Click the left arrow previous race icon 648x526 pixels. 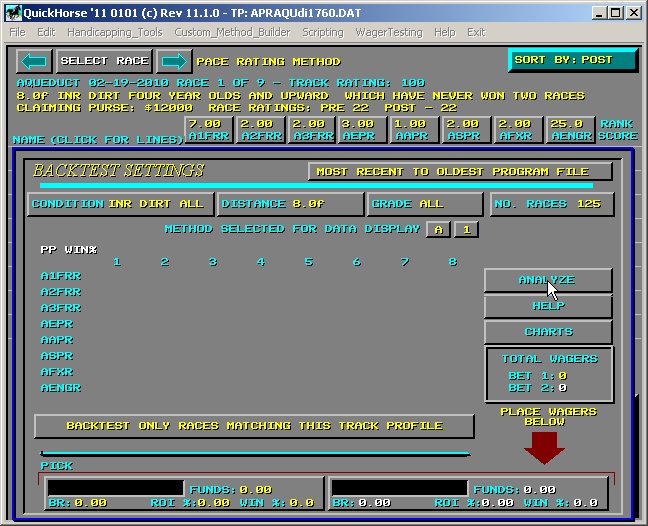tap(33, 61)
